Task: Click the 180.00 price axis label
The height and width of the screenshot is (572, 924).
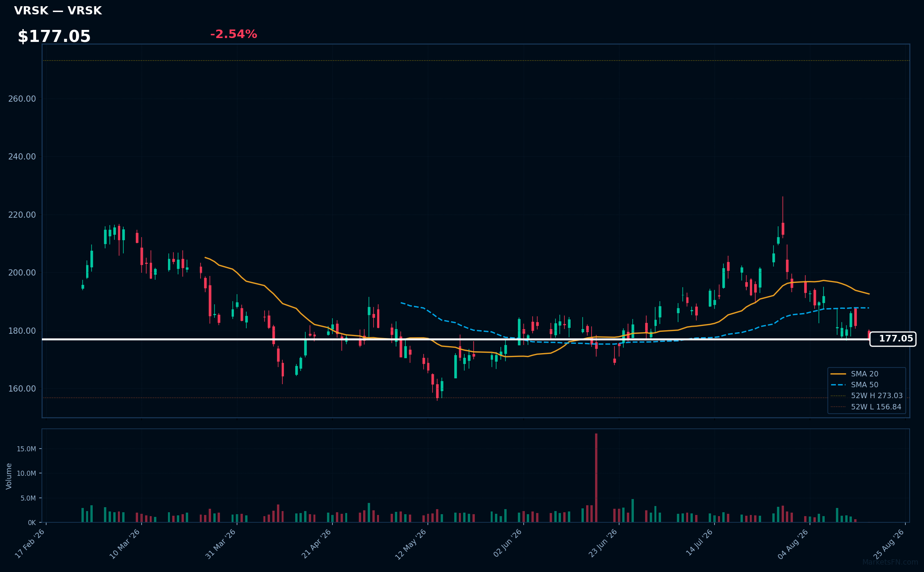Action: [22, 331]
